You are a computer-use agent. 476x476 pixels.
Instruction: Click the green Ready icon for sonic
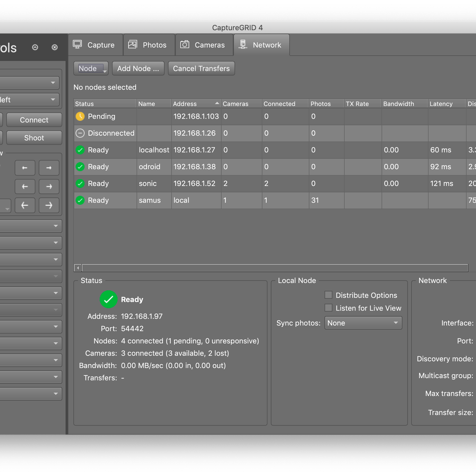coord(80,184)
